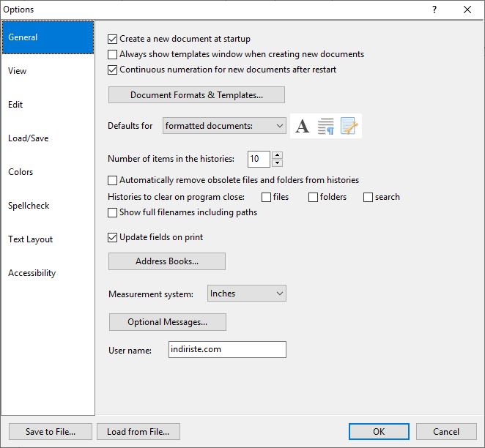Open the Colors category
Screen dimensions: 485x448
(48, 172)
